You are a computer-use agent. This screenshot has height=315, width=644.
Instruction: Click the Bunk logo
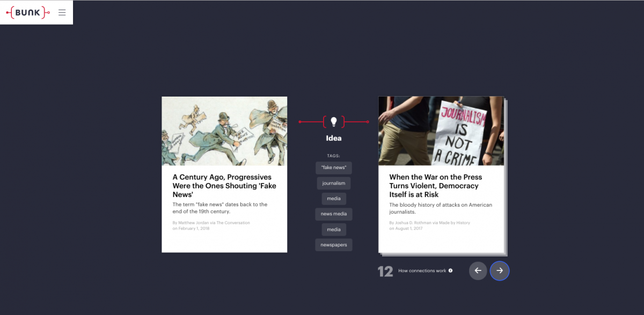(x=27, y=12)
